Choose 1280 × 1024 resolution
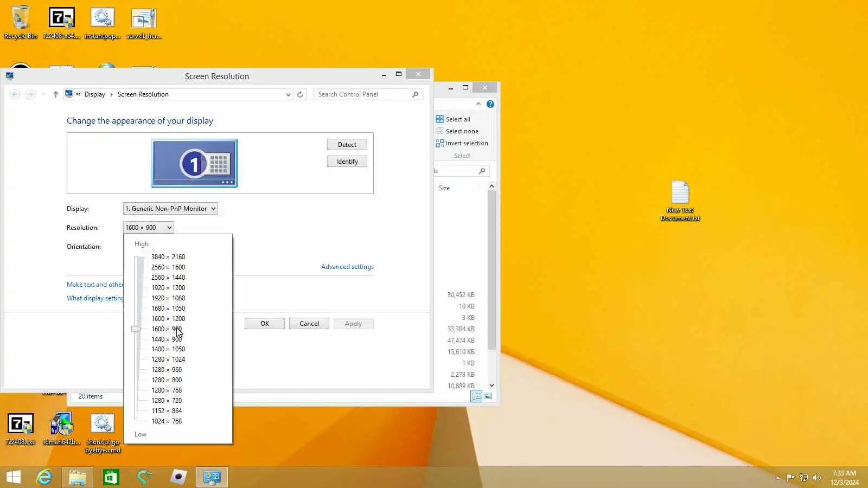Image resolution: width=868 pixels, height=488 pixels. [x=168, y=359]
